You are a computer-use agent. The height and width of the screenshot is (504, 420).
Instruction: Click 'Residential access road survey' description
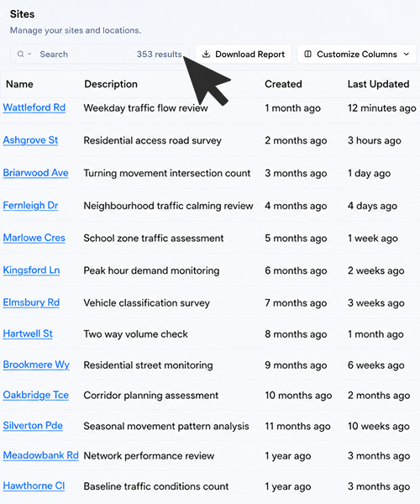pos(152,140)
